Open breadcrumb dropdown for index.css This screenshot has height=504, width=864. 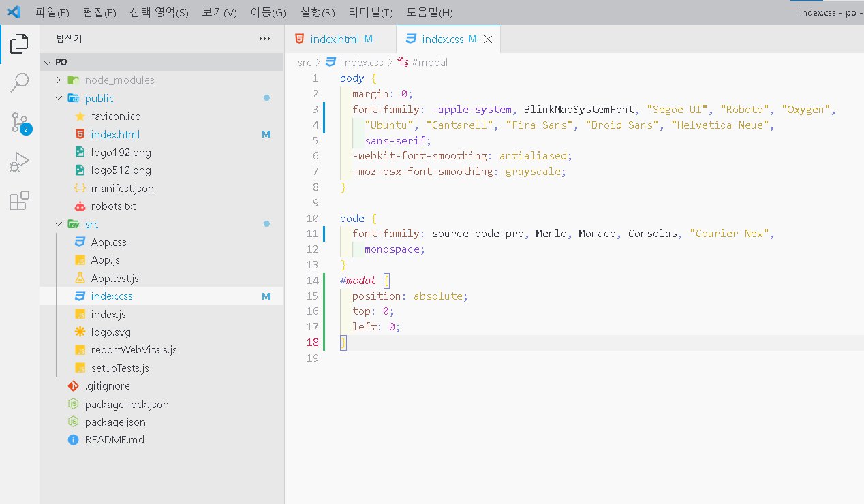coord(361,62)
